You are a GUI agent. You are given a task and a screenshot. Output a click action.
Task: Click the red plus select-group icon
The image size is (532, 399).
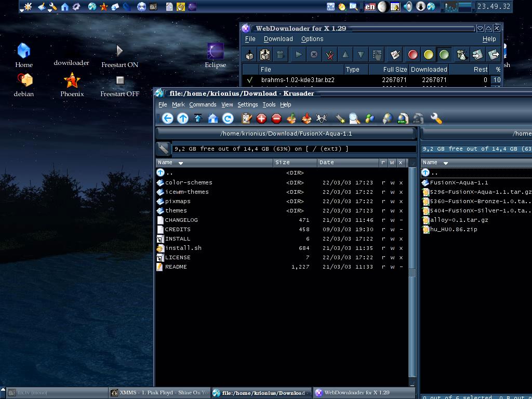[x=261, y=118]
